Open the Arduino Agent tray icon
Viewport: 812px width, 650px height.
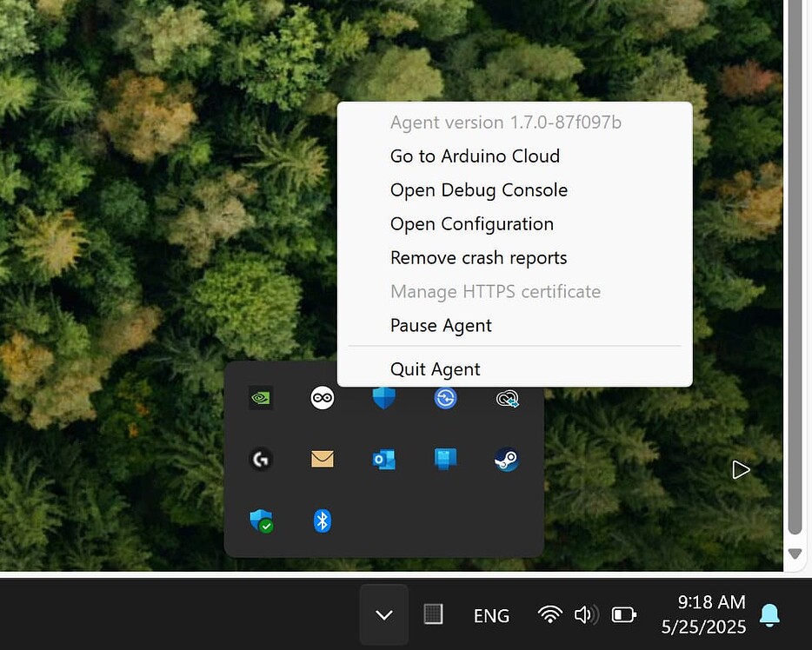pos(322,398)
